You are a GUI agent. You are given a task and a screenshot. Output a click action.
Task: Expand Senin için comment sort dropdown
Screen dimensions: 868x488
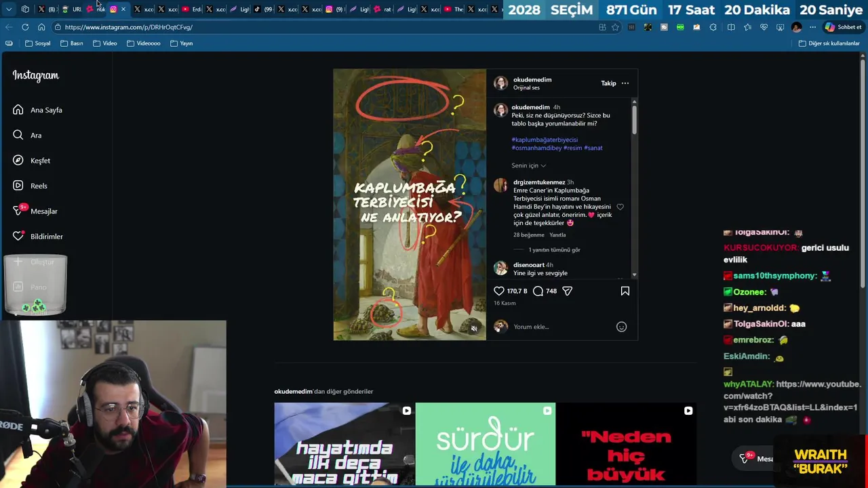tap(529, 165)
